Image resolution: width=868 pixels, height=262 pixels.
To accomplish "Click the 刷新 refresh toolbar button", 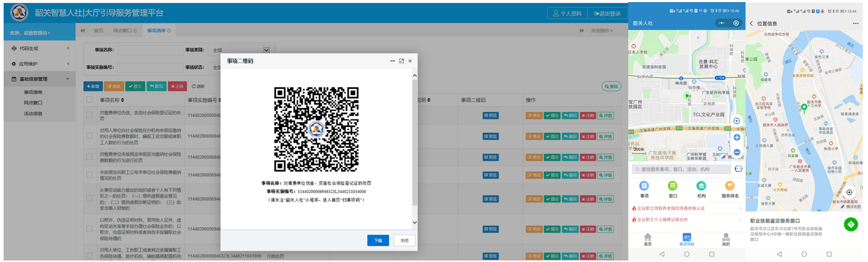I will pos(198,86).
